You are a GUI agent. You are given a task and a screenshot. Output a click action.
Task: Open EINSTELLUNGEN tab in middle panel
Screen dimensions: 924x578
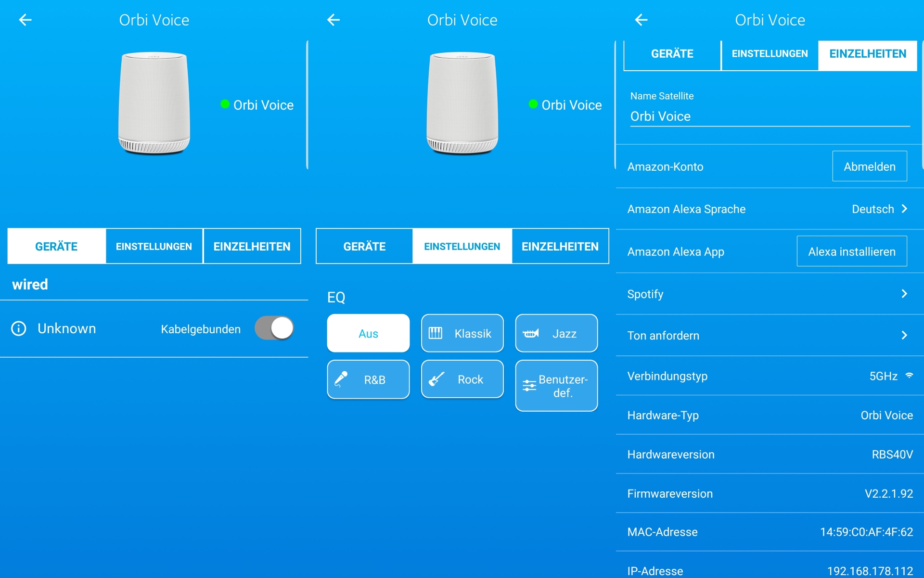coord(462,246)
